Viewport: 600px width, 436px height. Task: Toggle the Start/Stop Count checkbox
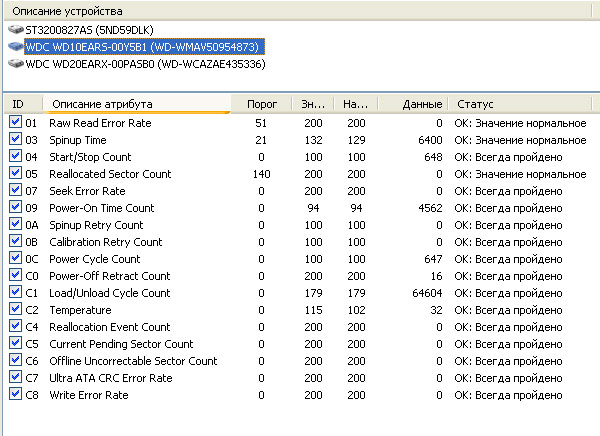tap(15, 156)
